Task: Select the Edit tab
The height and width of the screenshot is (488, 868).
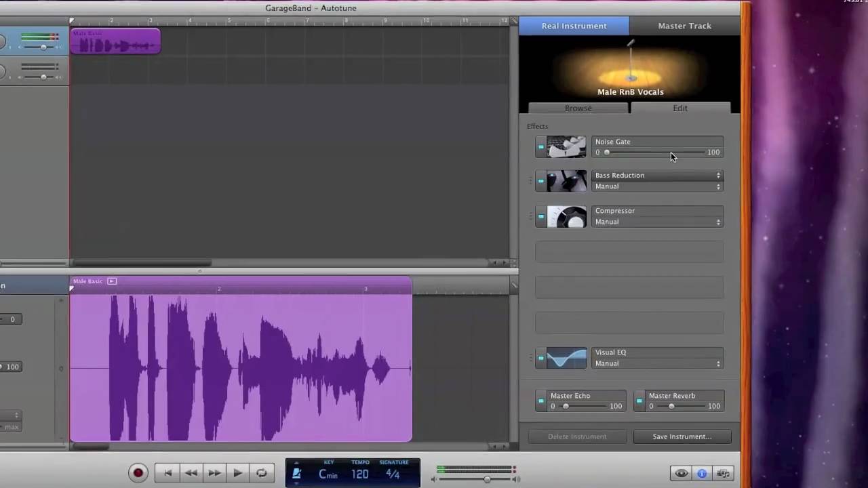Action: 680,108
